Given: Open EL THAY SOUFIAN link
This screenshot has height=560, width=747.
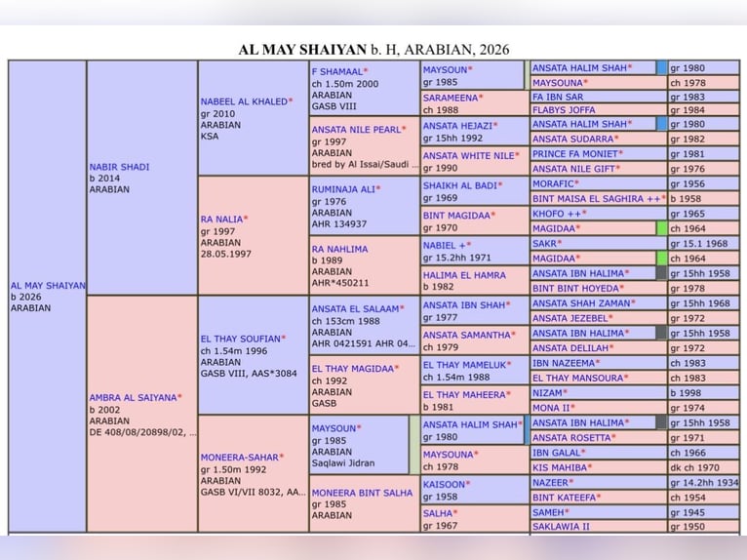Looking at the screenshot, I should [241, 339].
